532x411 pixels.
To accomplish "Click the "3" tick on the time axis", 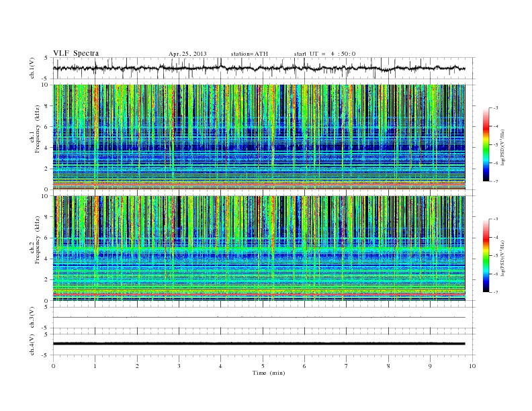I will click(x=179, y=366).
